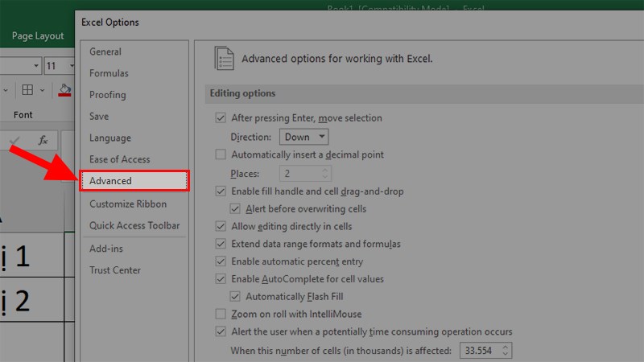Click the Advanced options document icon
The image size is (644, 362).
(x=225, y=59)
